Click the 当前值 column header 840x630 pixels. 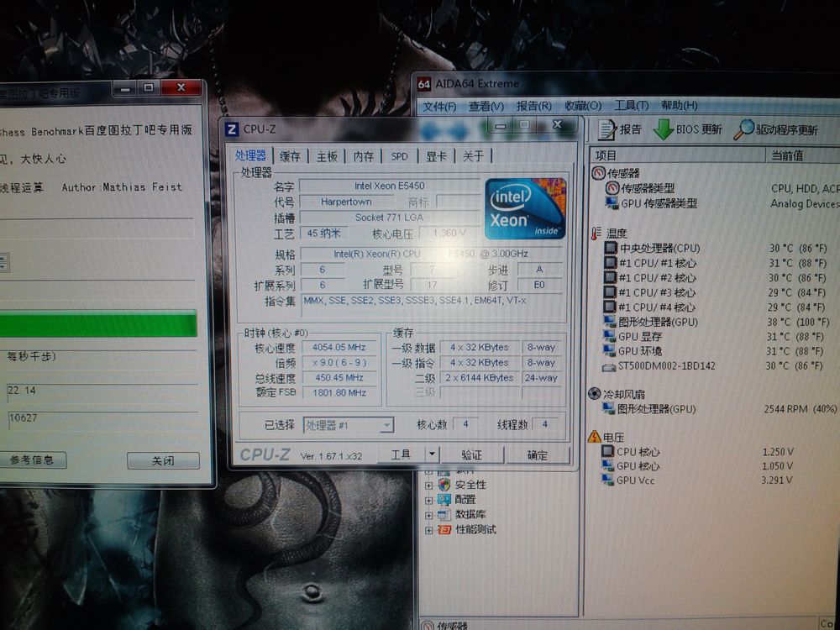click(804, 155)
